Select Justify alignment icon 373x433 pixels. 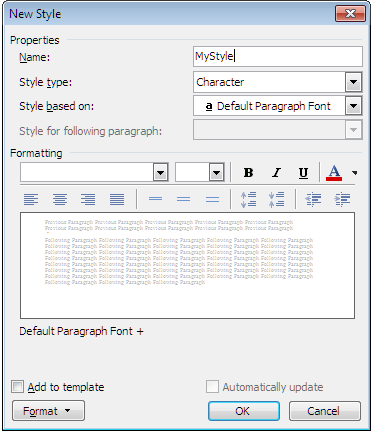pyautogui.click(x=117, y=199)
